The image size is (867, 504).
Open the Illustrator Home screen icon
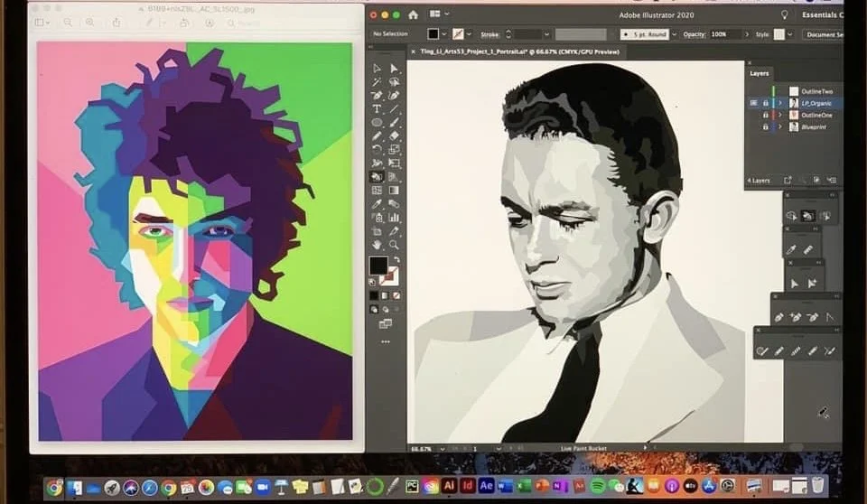click(x=413, y=15)
